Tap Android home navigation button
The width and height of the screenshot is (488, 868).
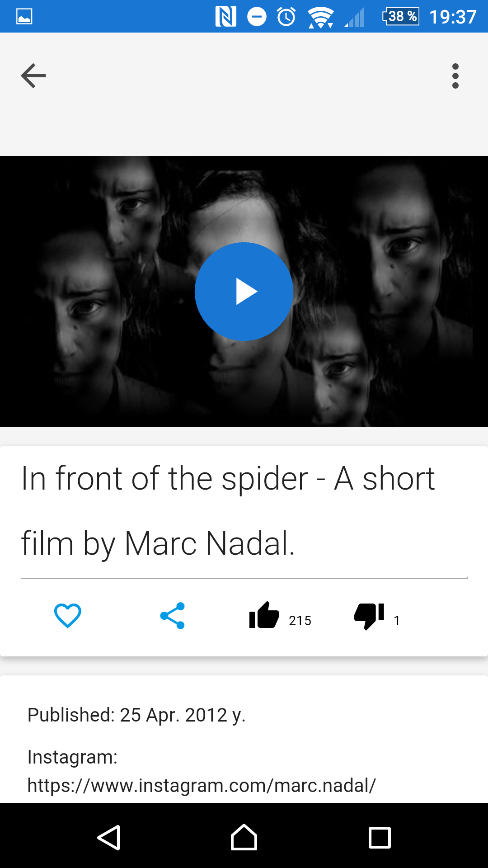[x=244, y=837]
